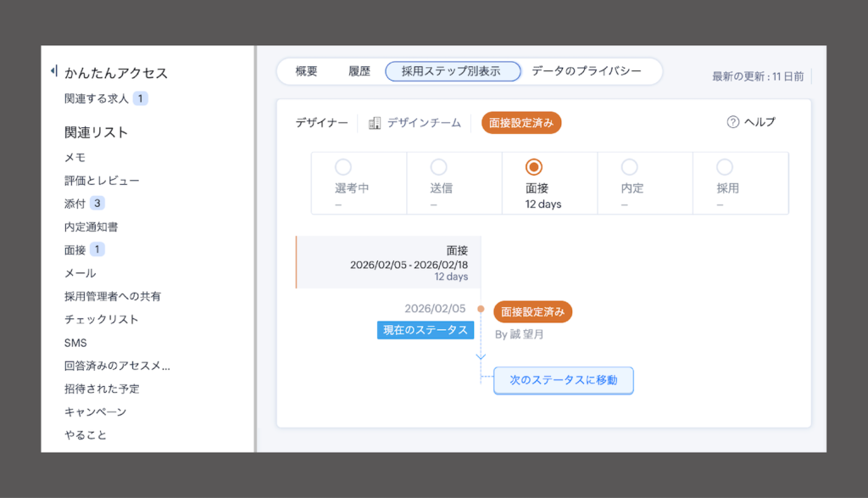This screenshot has width=868, height=498.
Task: Click the orange 面接設定済み status badge
Action: [523, 122]
